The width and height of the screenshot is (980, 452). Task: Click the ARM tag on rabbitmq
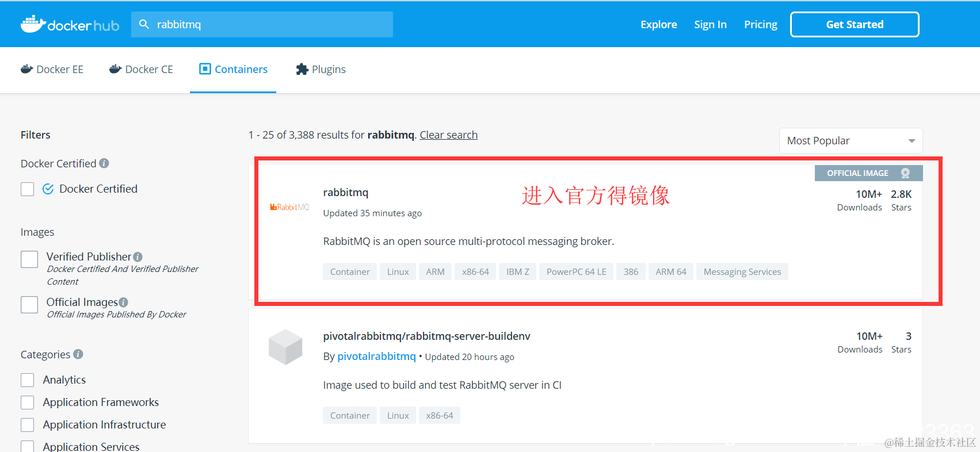(435, 271)
